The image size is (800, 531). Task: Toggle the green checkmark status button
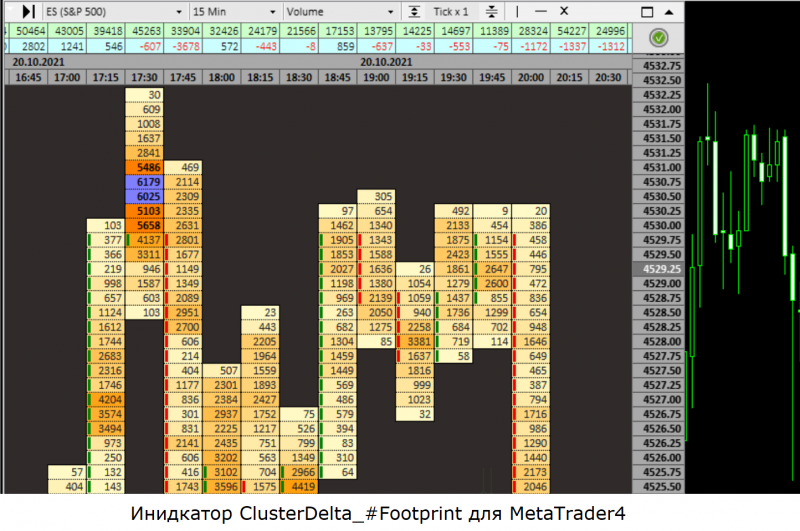click(657, 38)
